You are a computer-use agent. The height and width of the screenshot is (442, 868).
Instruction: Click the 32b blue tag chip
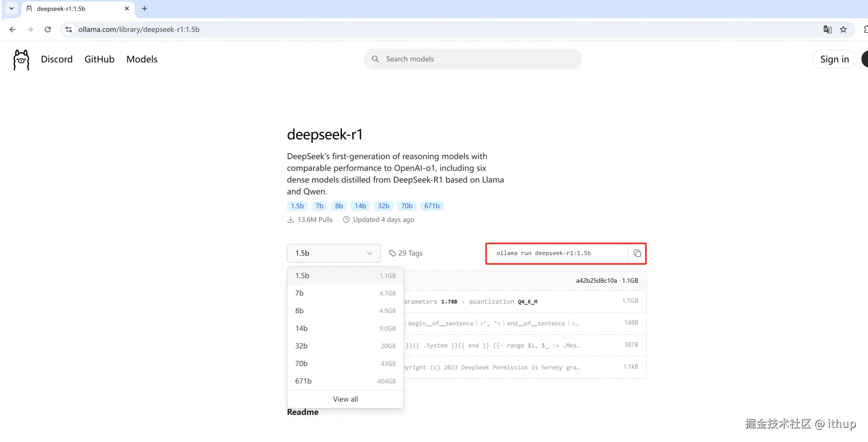(x=383, y=206)
